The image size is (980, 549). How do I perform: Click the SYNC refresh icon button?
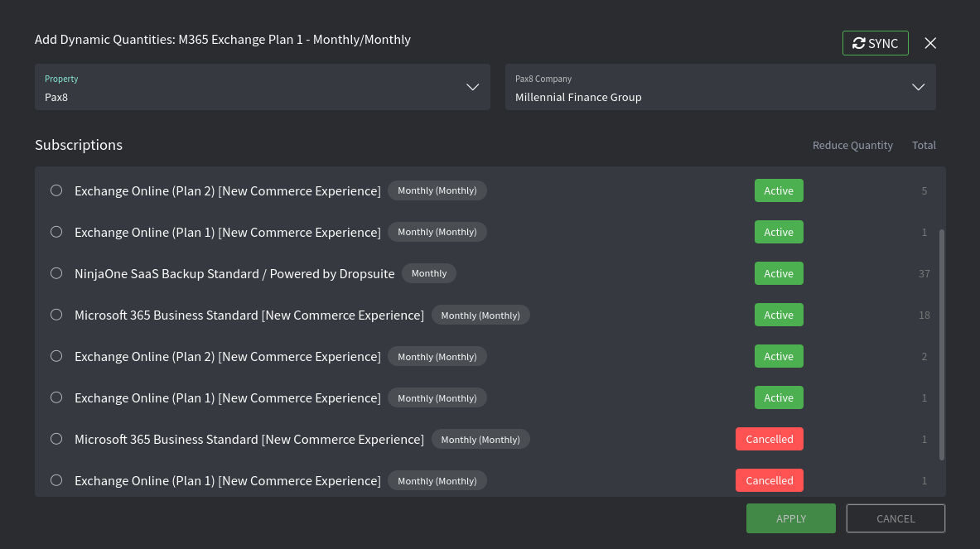[875, 43]
